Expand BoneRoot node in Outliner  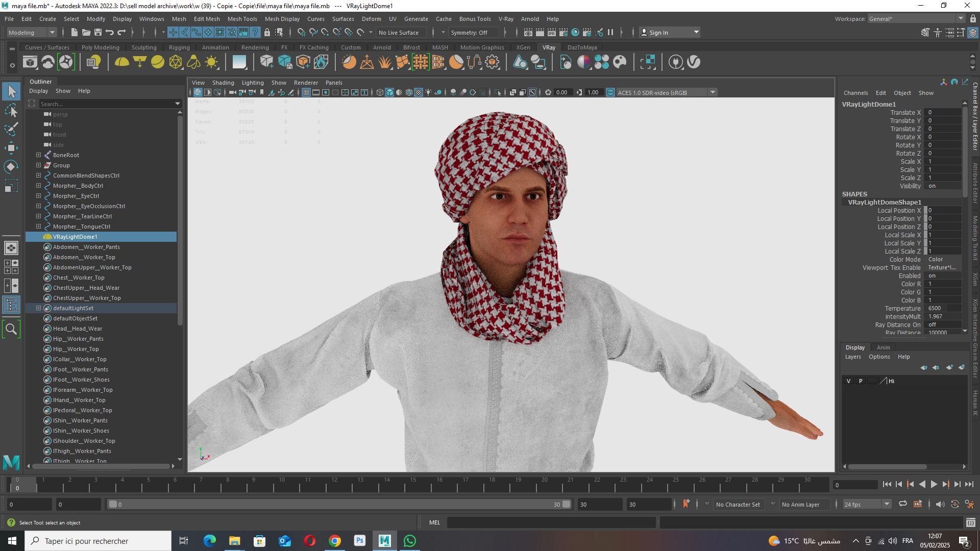coord(38,155)
